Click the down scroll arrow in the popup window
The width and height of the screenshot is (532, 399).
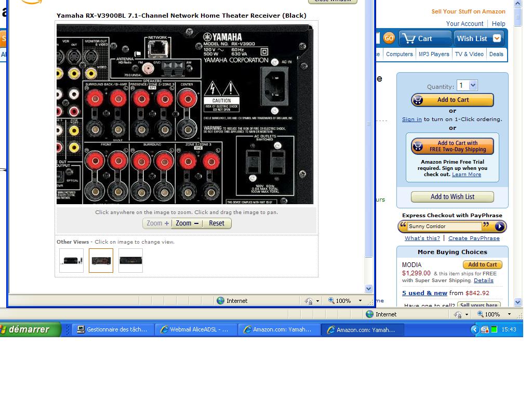pyautogui.click(x=369, y=289)
